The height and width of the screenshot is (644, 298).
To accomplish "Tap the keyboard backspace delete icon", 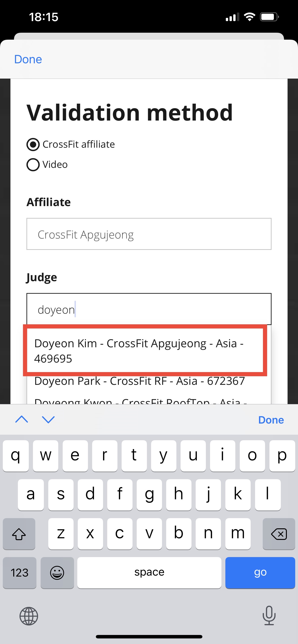I will pyautogui.click(x=279, y=534).
